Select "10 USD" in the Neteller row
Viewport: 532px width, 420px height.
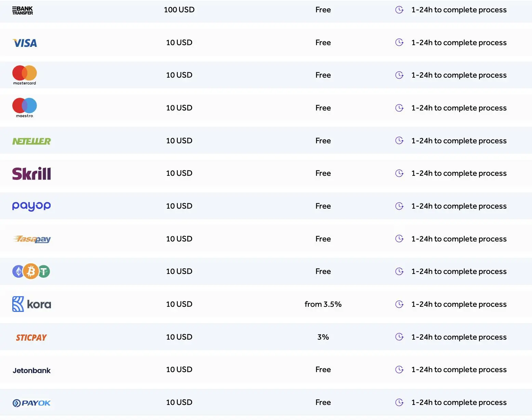179,141
